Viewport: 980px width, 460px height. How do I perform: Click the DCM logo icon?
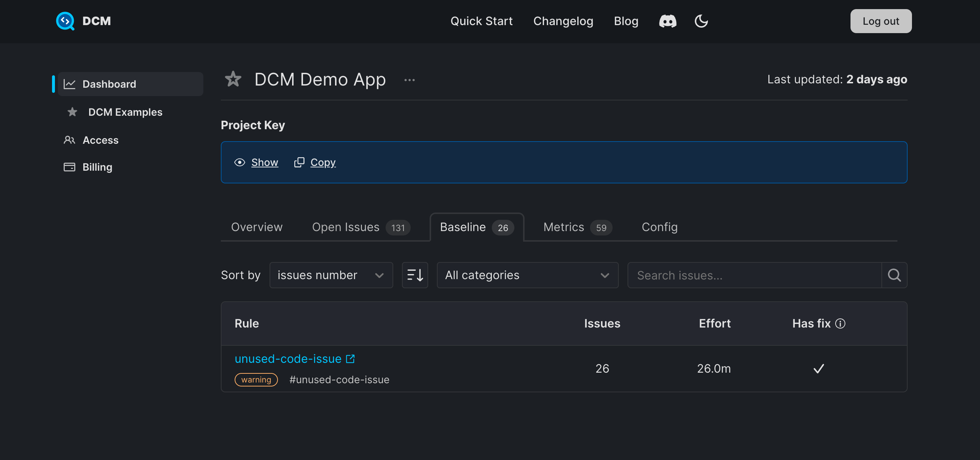65,21
